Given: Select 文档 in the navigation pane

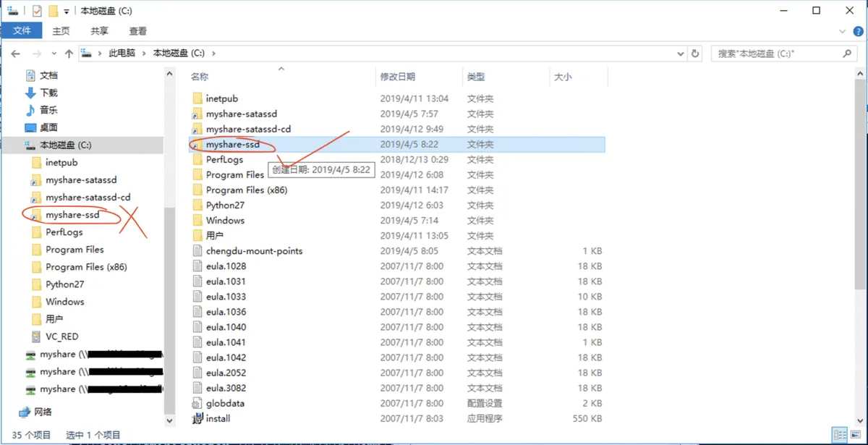Looking at the screenshot, I should (48, 75).
